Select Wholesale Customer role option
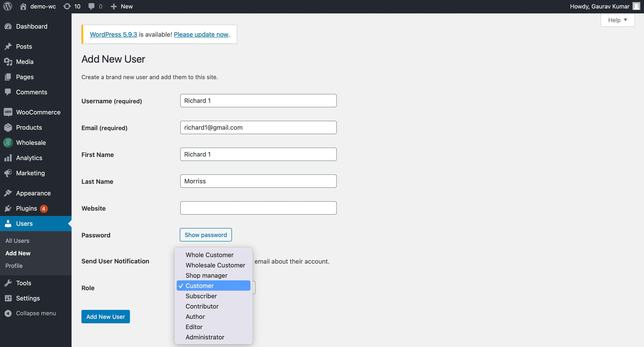Image resolution: width=644 pixels, height=347 pixels. pyautogui.click(x=215, y=265)
